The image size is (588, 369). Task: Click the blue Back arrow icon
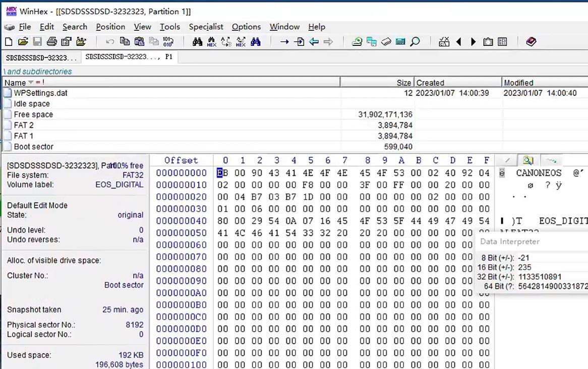point(314,42)
